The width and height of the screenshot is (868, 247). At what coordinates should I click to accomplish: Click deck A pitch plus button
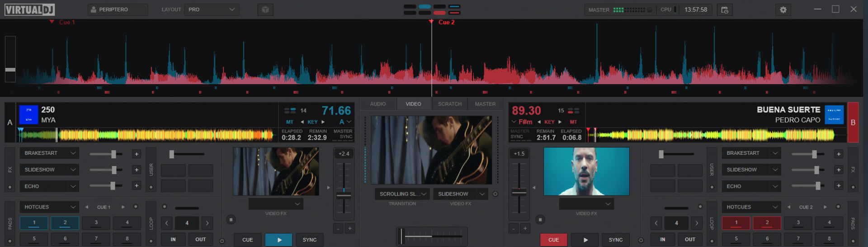tap(349, 228)
